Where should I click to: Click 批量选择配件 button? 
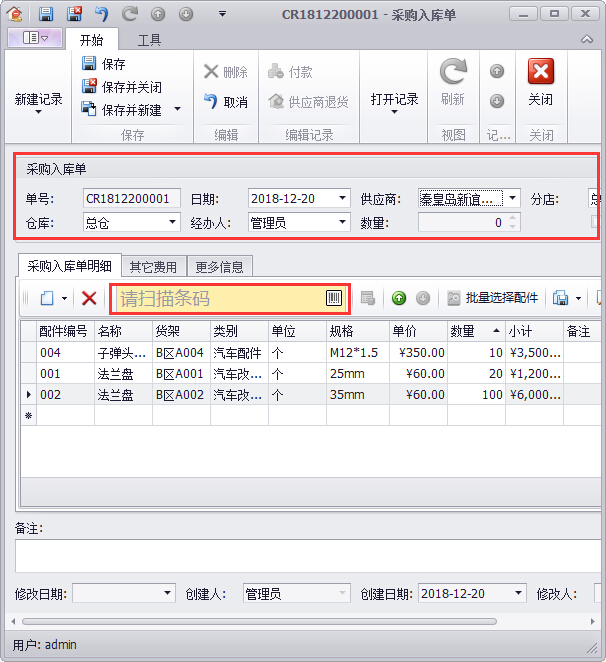click(x=492, y=298)
